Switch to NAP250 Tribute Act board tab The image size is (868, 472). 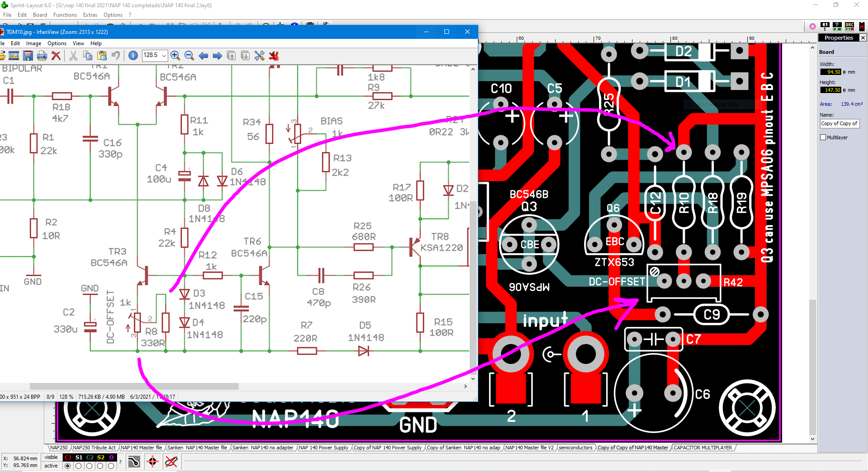[94, 448]
